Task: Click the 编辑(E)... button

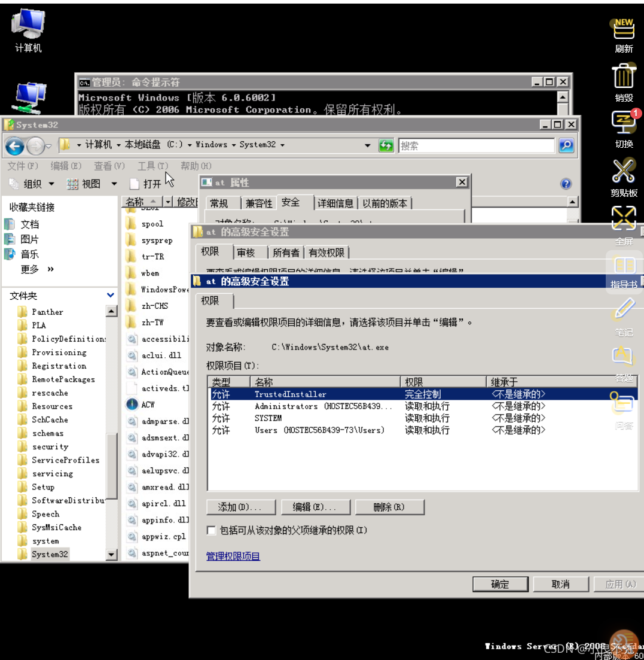Action: point(314,507)
